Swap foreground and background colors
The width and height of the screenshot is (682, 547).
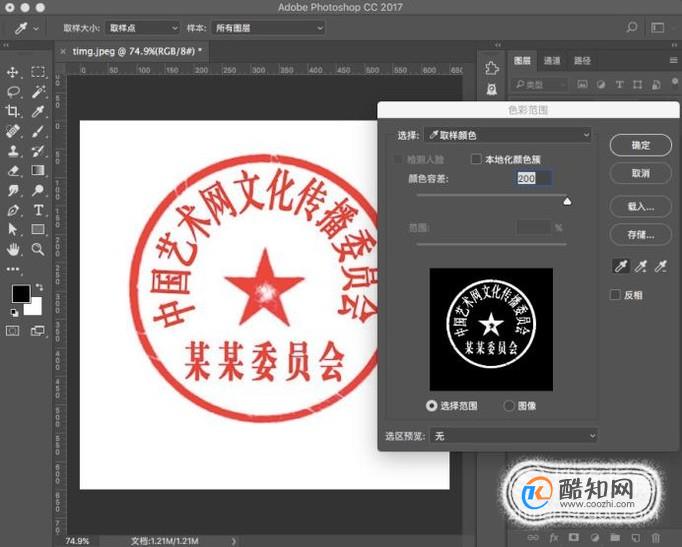(x=39, y=287)
